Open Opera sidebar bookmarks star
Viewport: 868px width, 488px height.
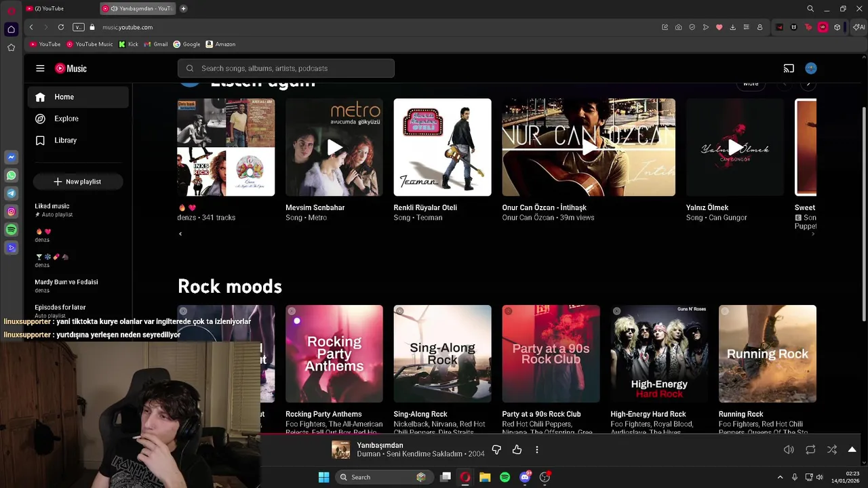(11, 47)
